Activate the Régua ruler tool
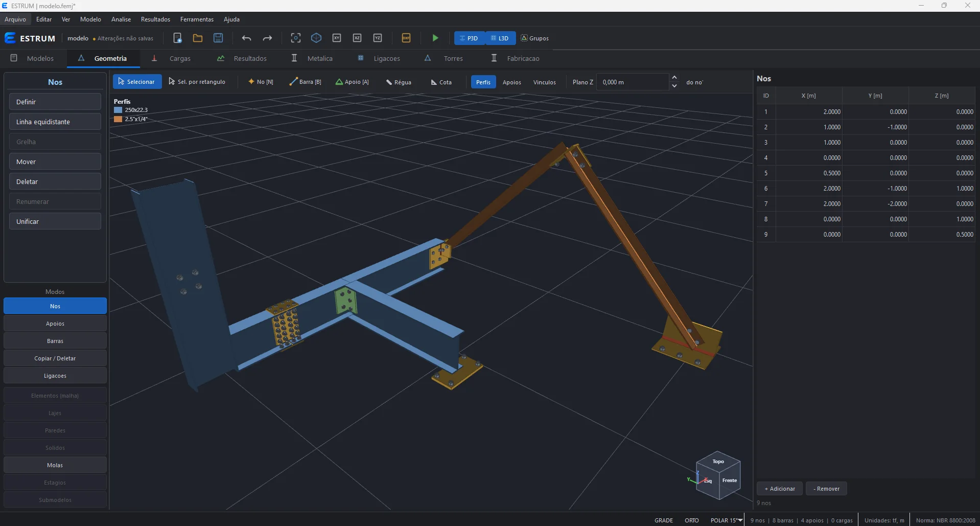Image resolution: width=980 pixels, height=526 pixels. click(399, 82)
